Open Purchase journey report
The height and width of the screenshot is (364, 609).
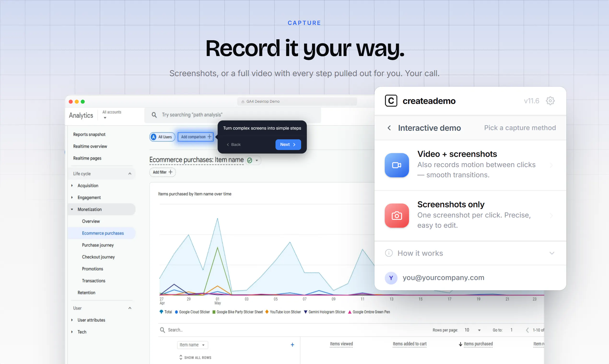click(98, 245)
